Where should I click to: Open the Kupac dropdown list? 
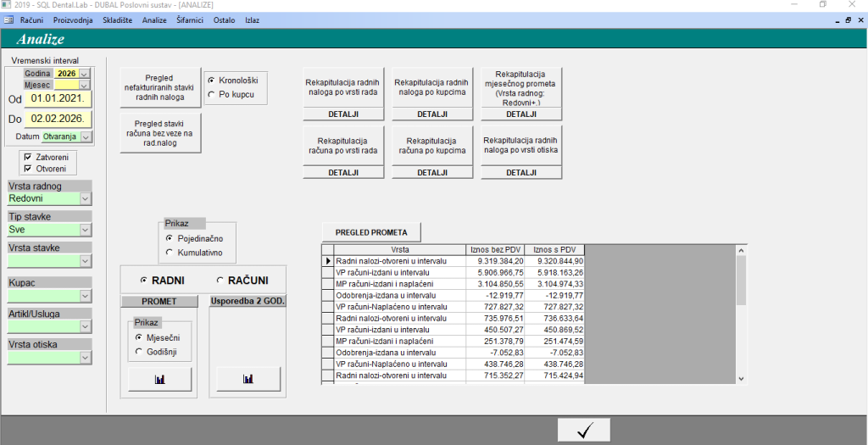tap(85, 295)
